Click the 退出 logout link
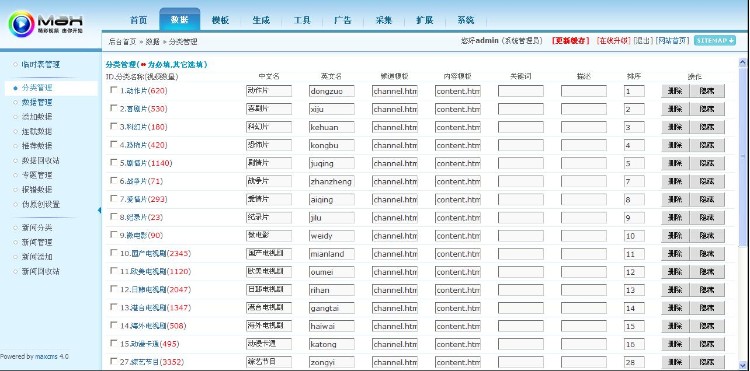The height and width of the screenshot is (371, 750). pos(643,41)
